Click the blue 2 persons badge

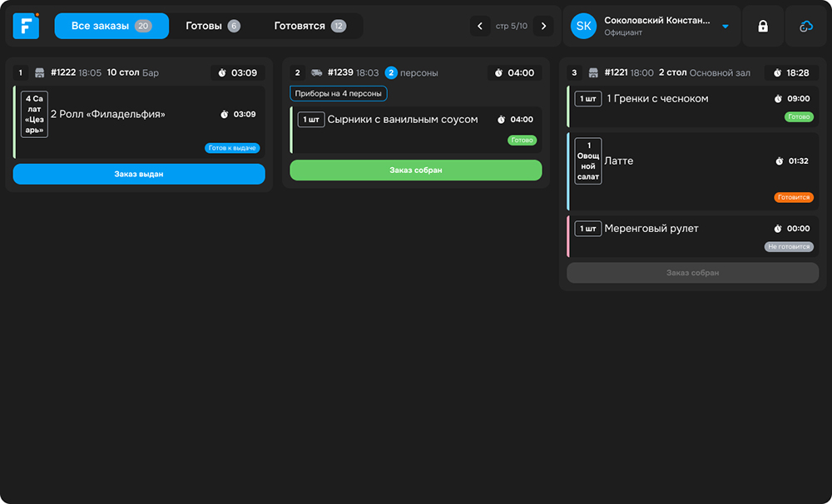(391, 73)
